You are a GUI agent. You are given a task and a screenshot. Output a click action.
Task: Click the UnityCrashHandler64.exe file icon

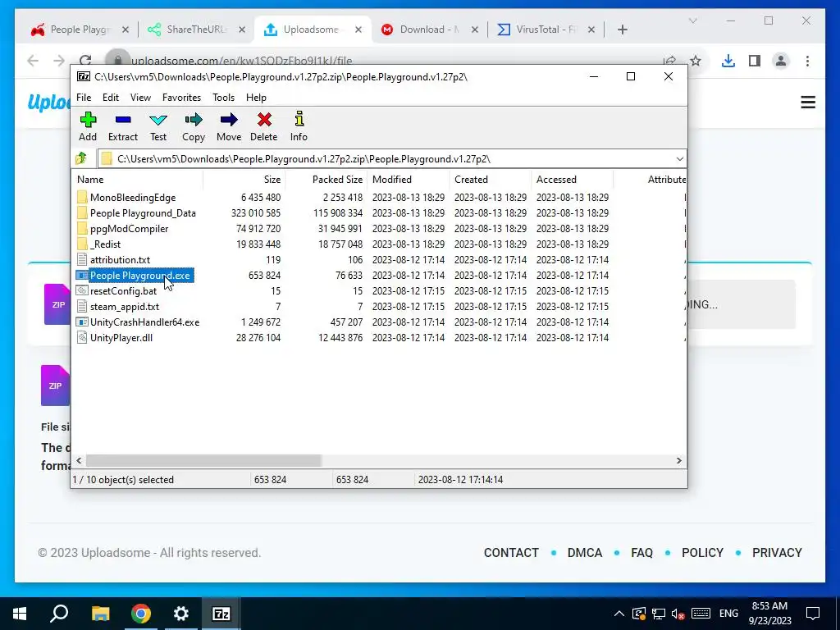point(82,322)
